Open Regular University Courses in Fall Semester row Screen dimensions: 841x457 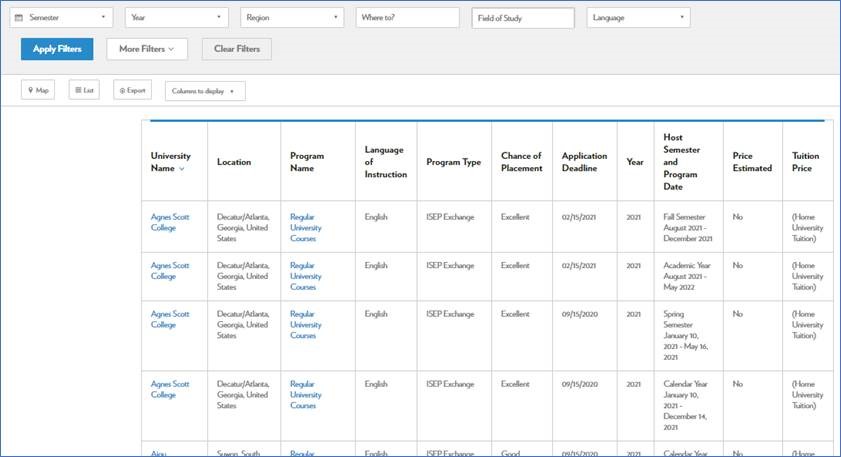coord(306,227)
